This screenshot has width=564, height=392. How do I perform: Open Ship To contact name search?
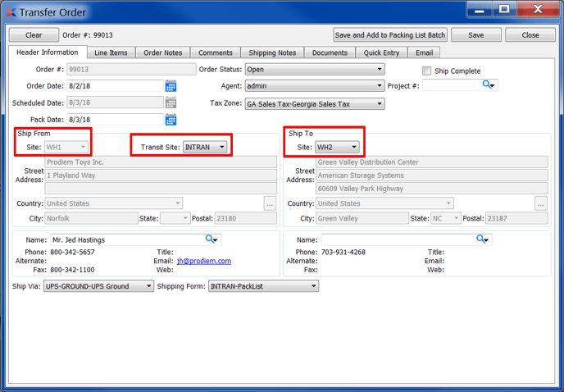pos(483,239)
